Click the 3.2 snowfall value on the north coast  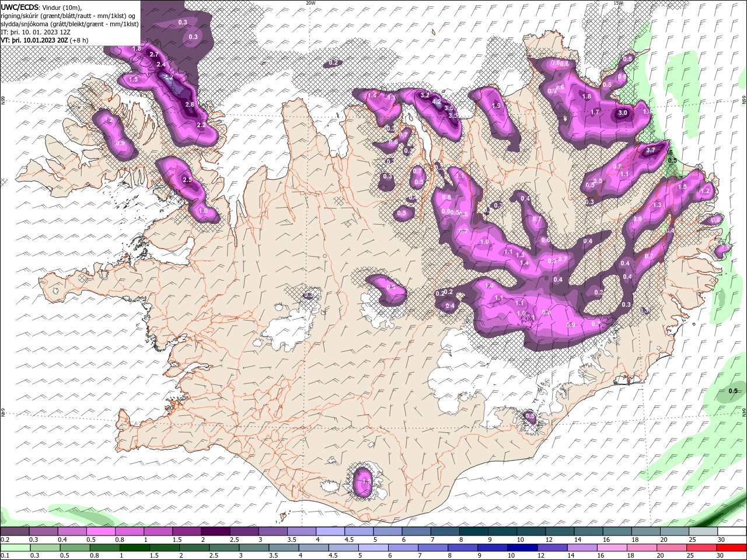(x=425, y=94)
